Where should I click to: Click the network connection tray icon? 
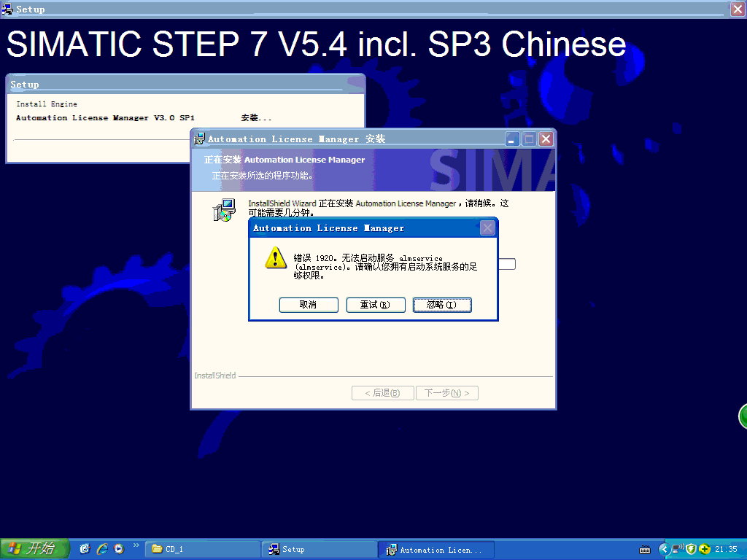point(678,549)
